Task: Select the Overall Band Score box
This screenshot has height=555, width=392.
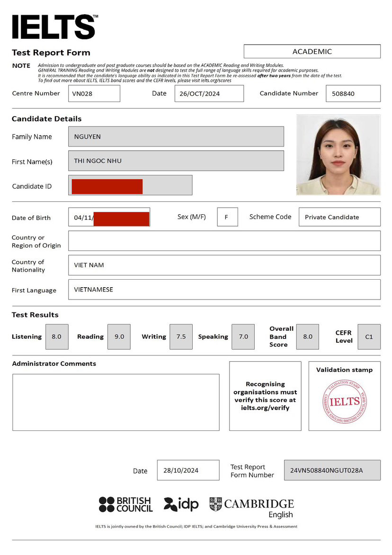Action: 308,337
